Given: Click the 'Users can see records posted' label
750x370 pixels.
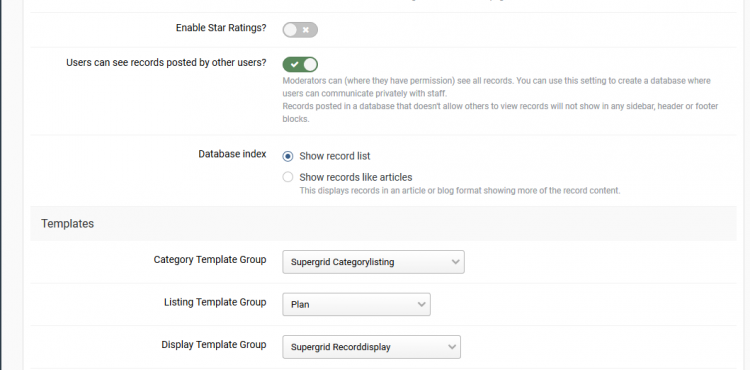Looking at the screenshot, I should (166, 63).
